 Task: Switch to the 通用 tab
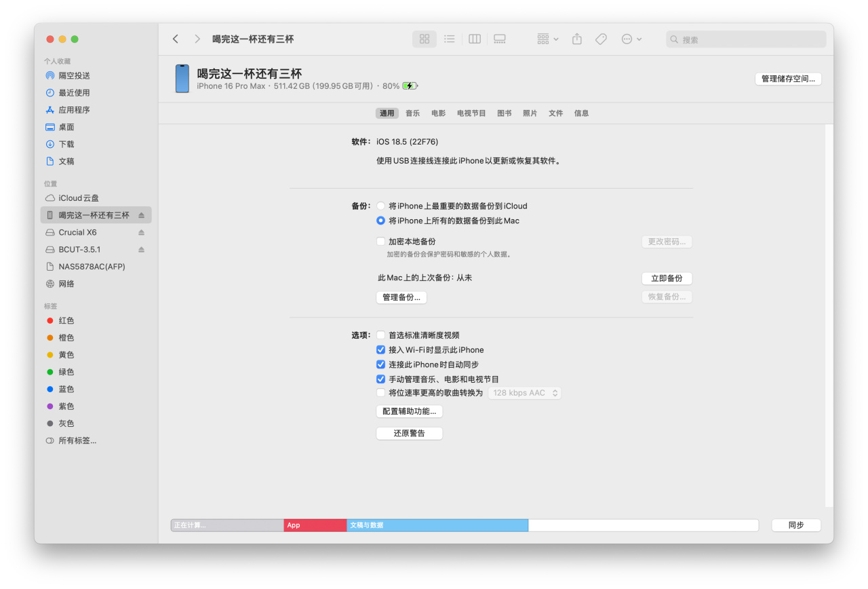tap(387, 113)
